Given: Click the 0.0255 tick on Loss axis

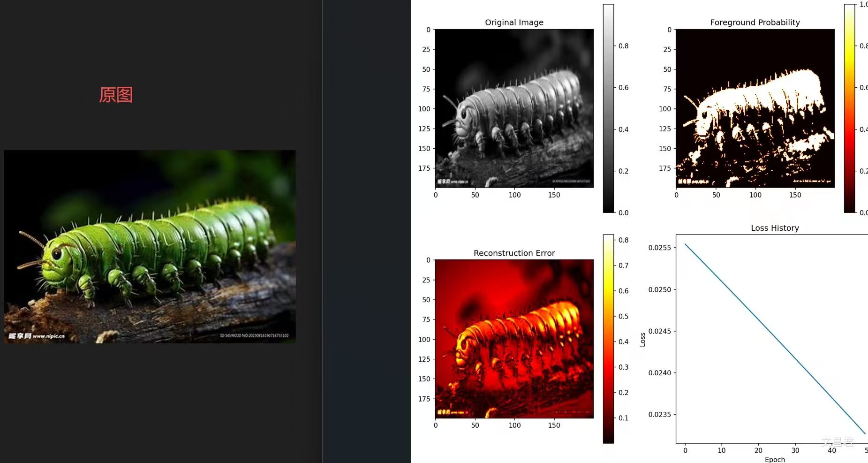Looking at the screenshot, I should tap(659, 248).
